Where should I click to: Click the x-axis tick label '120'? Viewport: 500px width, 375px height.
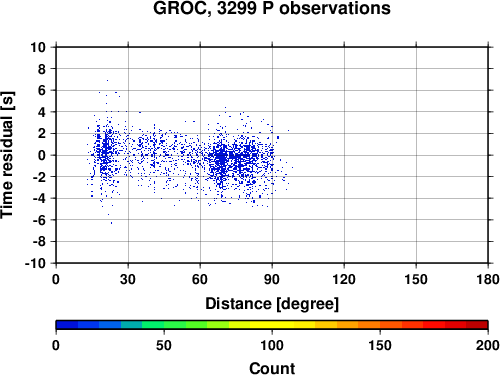[x=344, y=279]
